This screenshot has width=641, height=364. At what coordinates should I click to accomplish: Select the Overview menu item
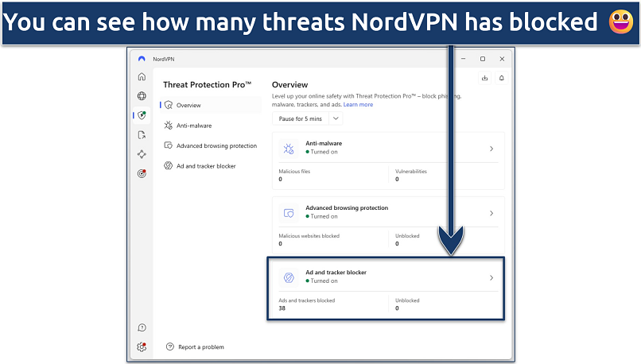pos(211,105)
